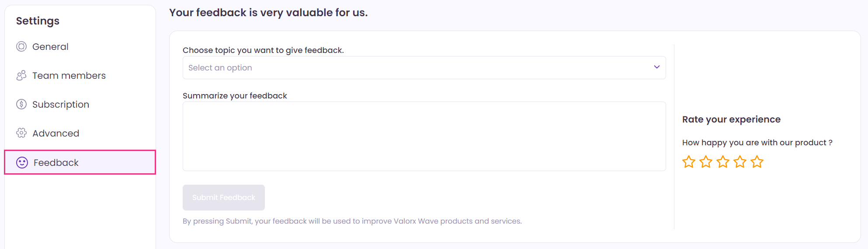Give a four-star rating
The height and width of the screenshot is (249, 868).
[740, 161]
